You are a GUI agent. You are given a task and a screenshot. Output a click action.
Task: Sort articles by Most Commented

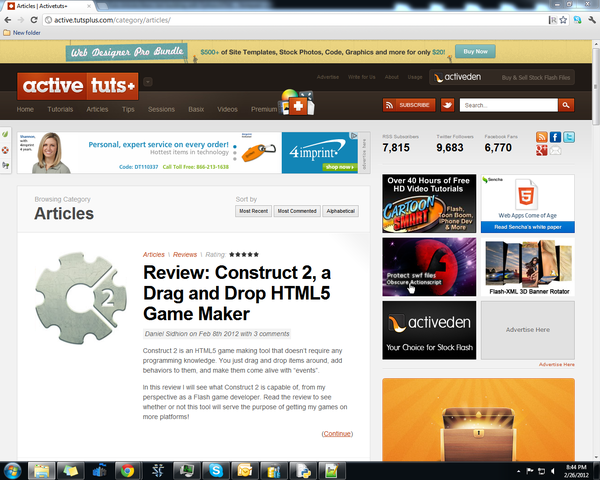(x=297, y=211)
